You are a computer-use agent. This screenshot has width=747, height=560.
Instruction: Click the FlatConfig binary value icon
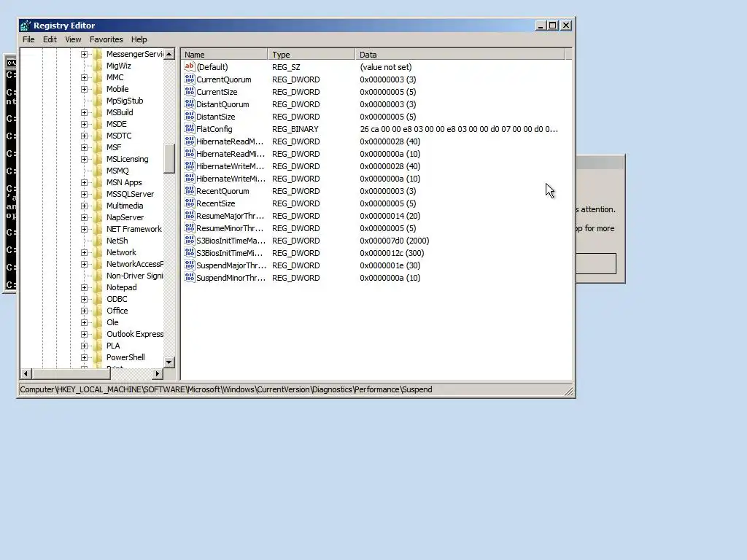click(x=190, y=128)
